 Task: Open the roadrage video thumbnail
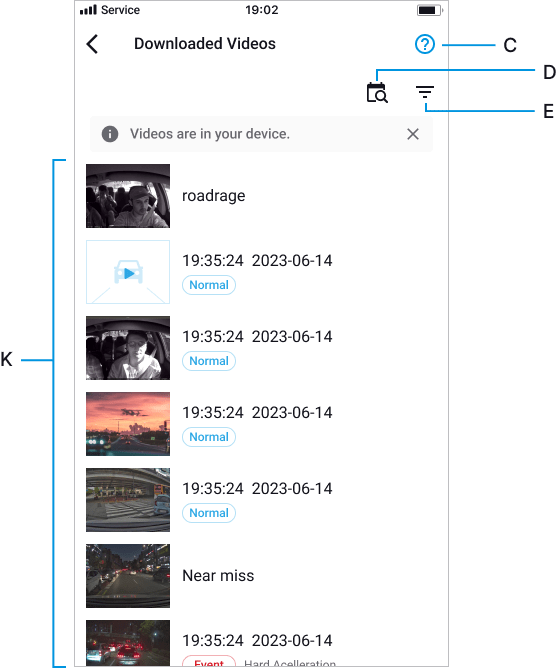click(x=128, y=196)
